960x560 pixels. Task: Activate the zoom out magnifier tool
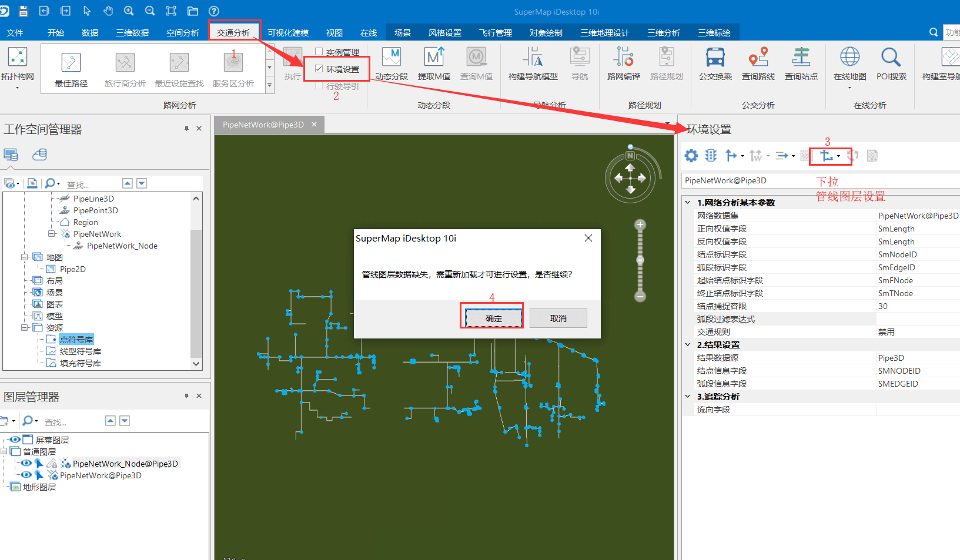click(150, 11)
